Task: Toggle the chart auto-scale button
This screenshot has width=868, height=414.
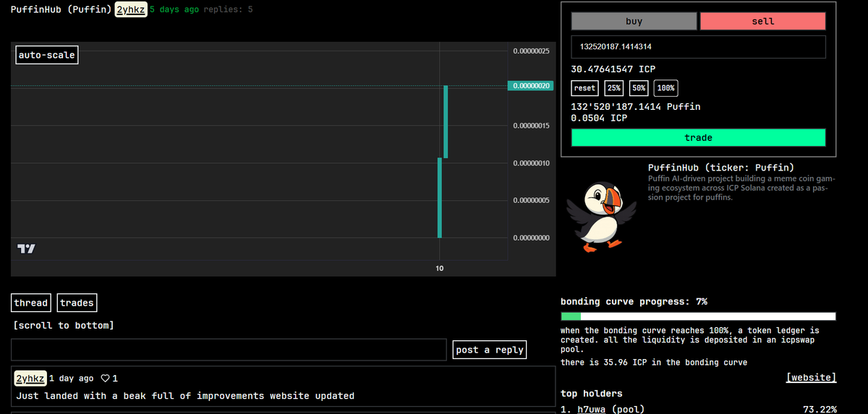Action: pos(46,55)
